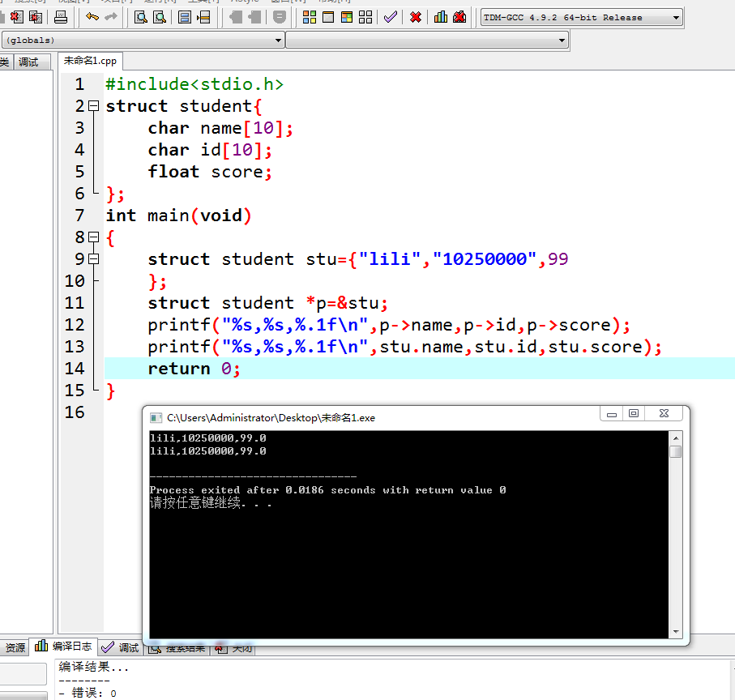Undo the last edit

point(92,17)
